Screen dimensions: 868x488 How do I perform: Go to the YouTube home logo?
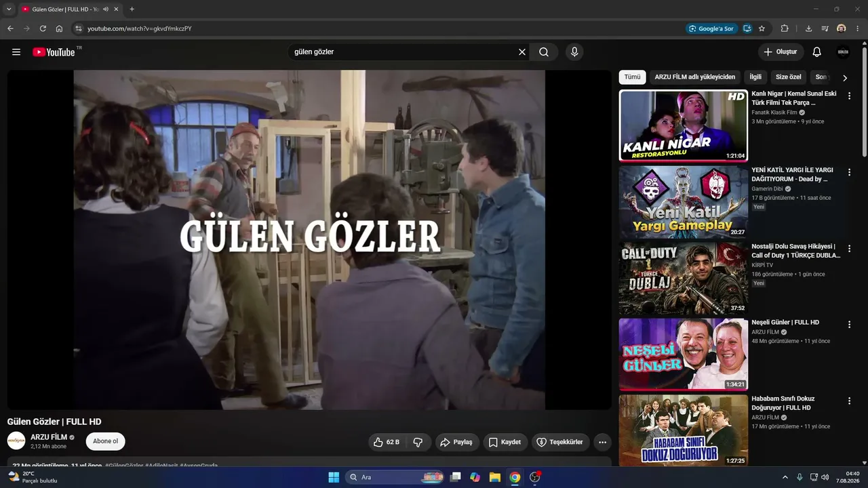(54, 52)
